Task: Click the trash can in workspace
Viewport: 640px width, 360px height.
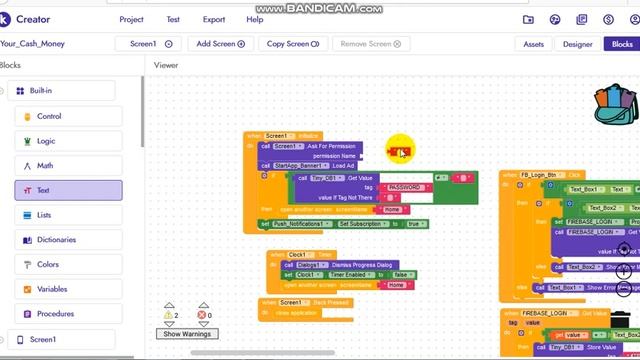Action: tap(620, 319)
